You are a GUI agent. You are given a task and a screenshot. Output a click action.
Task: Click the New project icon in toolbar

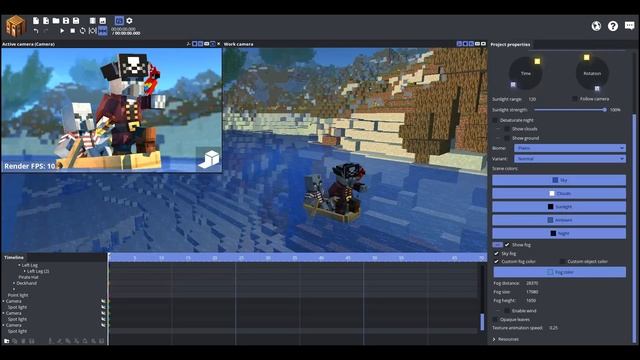coord(36,20)
